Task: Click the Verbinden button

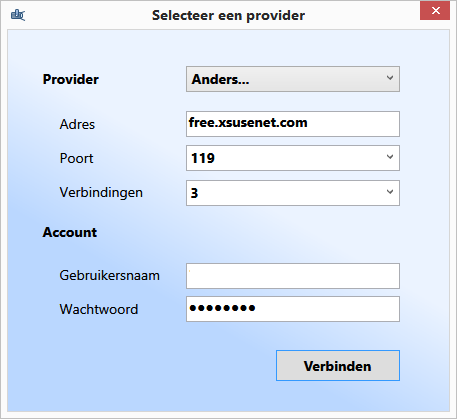Action: (x=338, y=366)
